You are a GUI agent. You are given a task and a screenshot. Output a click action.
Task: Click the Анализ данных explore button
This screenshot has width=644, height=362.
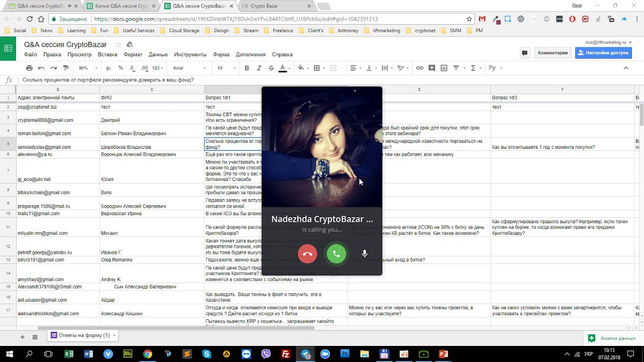click(x=612, y=338)
